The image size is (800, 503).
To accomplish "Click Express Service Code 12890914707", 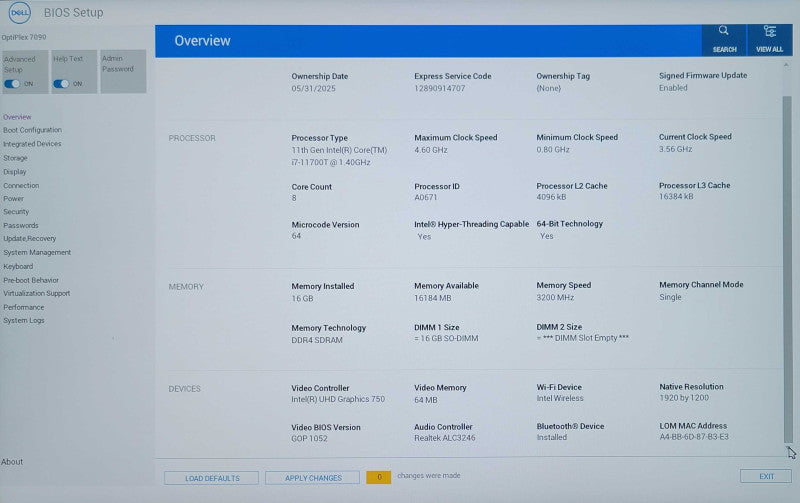I will coord(439,88).
